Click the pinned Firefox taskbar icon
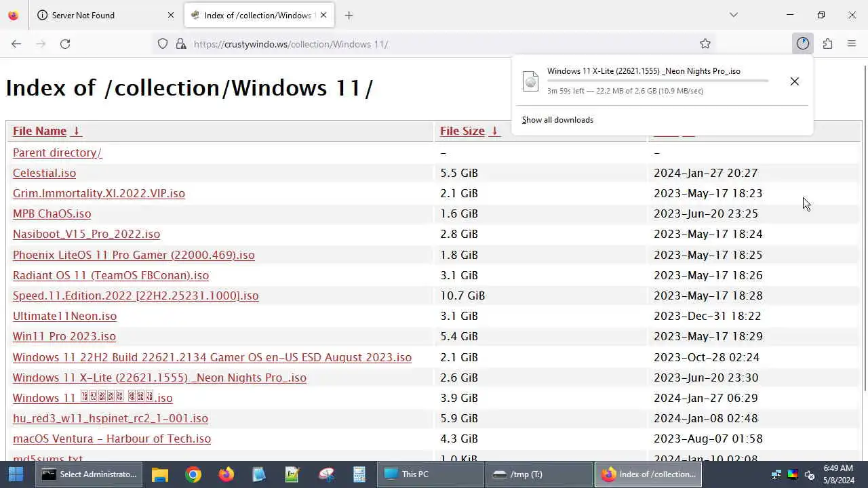The image size is (868, 488). point(226,474)
